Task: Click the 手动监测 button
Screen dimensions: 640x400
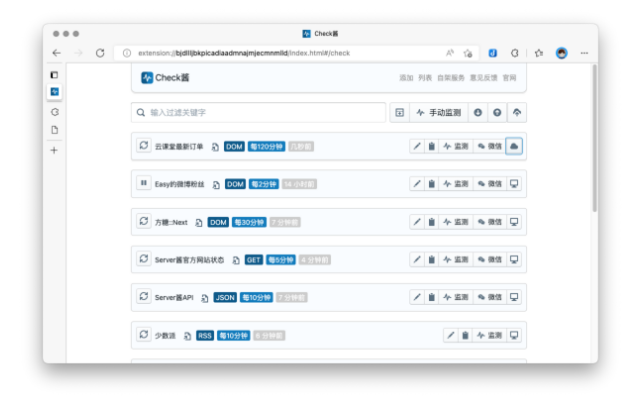Action: (x=439, y=113)
